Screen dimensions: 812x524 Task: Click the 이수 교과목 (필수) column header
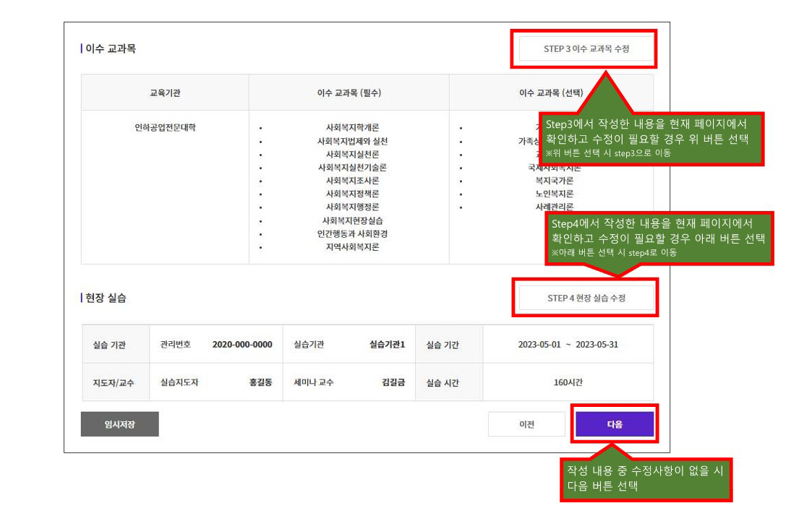coord(349,93)
